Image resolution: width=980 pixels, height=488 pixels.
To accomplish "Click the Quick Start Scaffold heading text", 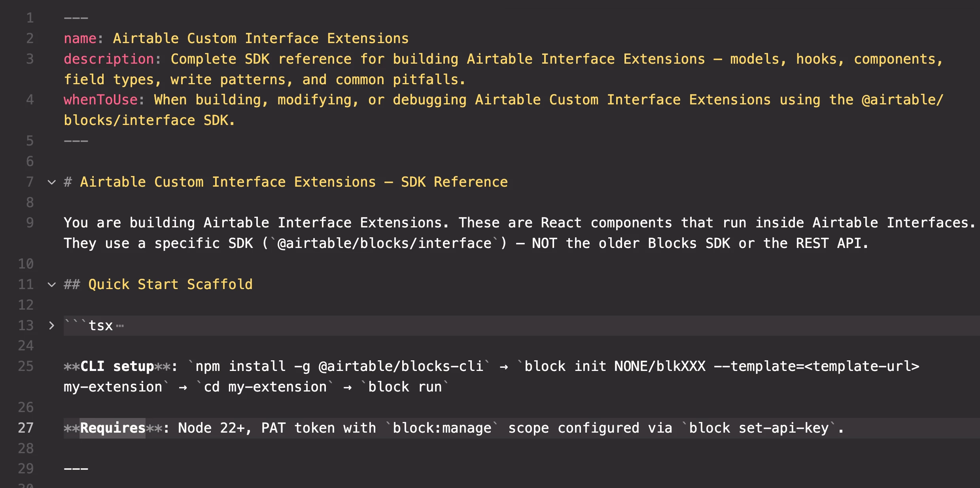I will (x=170, y=285).
